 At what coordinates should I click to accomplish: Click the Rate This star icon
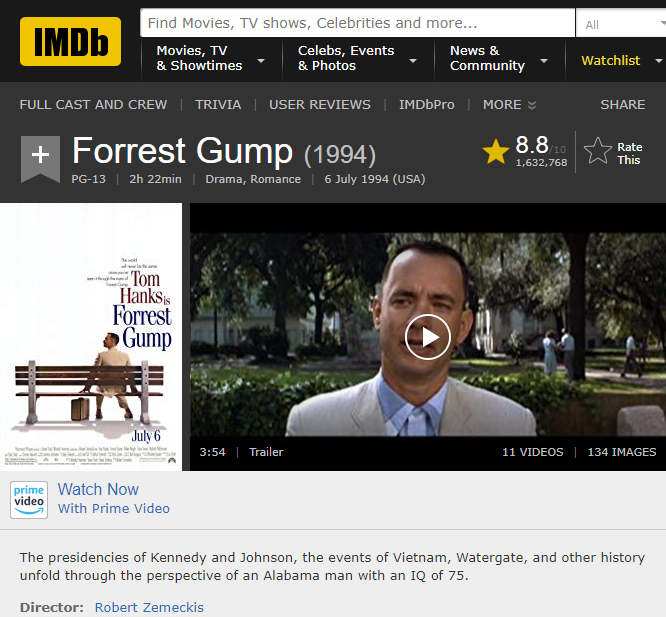click(x=598, y=152)
